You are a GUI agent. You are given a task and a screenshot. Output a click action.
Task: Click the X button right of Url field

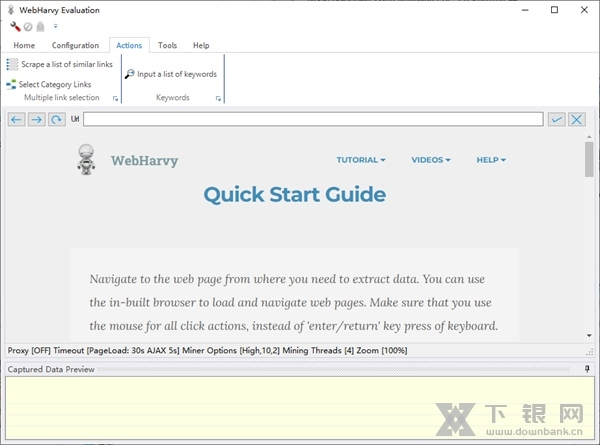[x=577, y=119]
